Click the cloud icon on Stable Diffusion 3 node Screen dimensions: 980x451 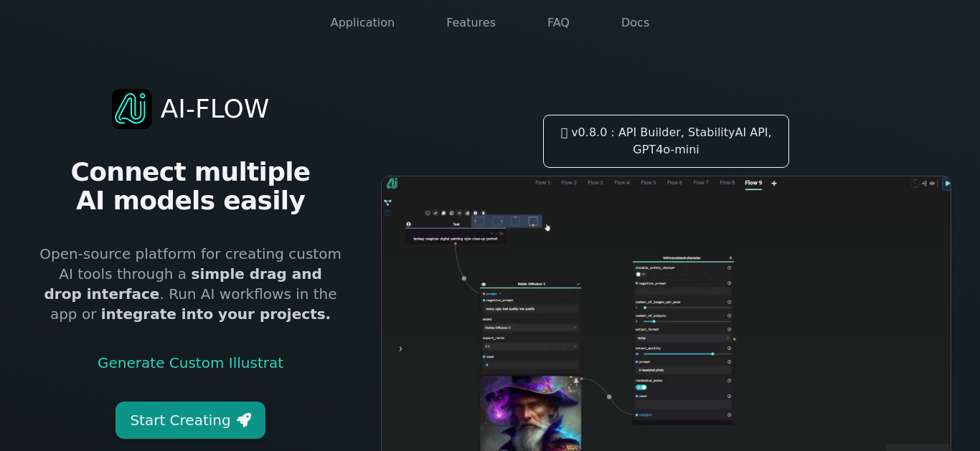484,284
